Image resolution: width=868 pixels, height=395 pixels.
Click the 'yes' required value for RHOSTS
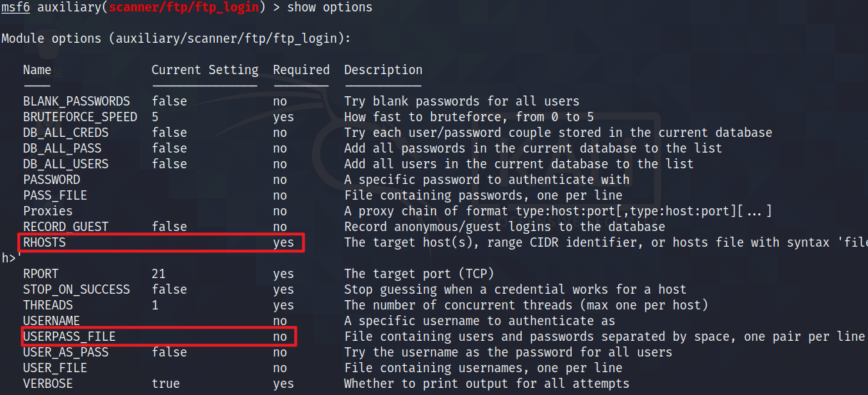pyautogui.click(x=283, y=242)
